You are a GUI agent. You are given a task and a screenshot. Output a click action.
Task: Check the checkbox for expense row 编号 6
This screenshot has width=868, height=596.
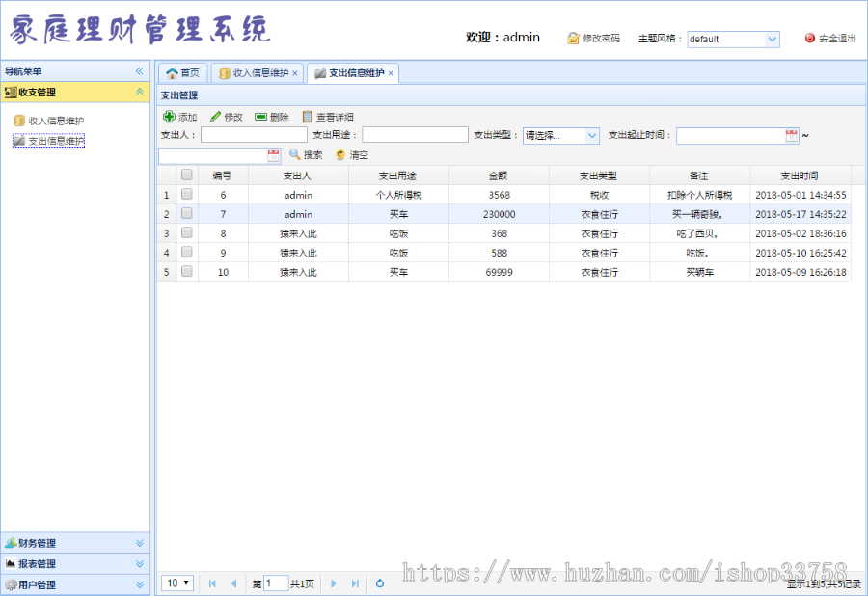(187, 195)
